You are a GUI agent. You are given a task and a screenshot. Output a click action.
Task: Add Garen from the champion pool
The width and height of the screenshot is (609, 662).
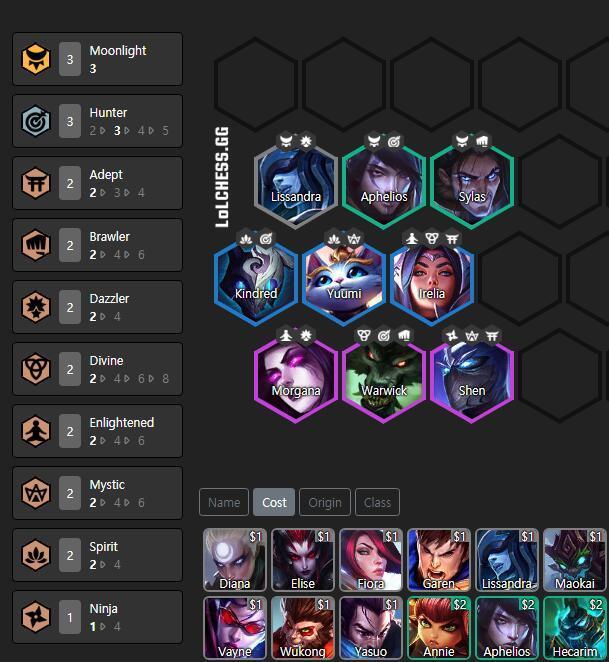click(439, 559)
